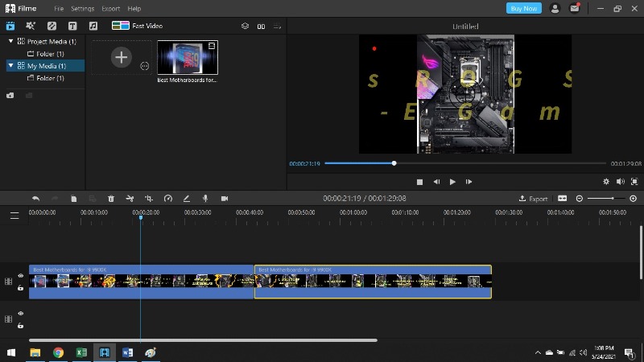Toggle lock on the first video track
The height and width of the screenshot is (362, 644).
point(21,288)
